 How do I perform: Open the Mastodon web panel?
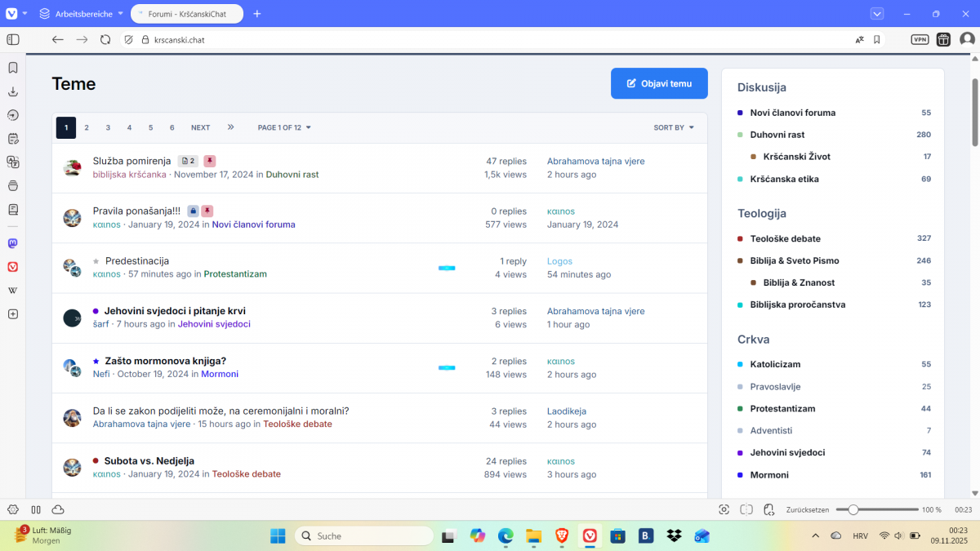point(13,243)
